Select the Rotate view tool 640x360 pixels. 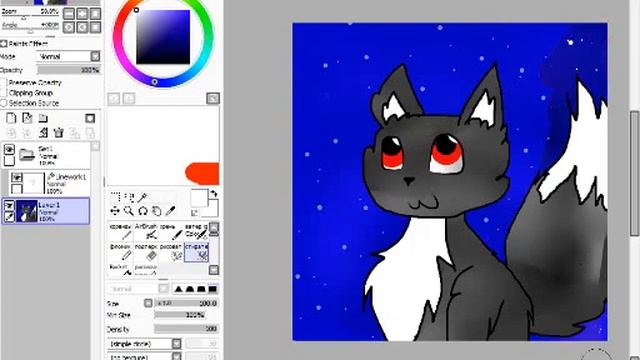tap(142, 211)
